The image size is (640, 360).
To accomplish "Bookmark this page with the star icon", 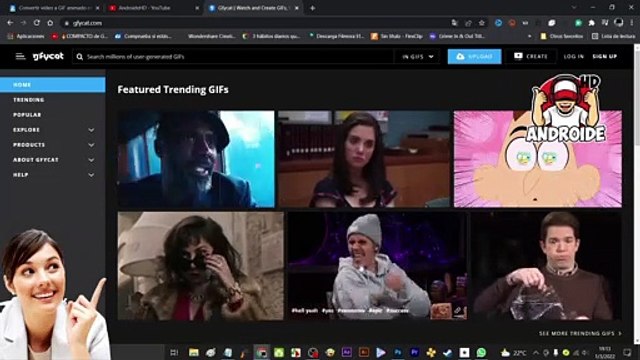I will (482, 23).
